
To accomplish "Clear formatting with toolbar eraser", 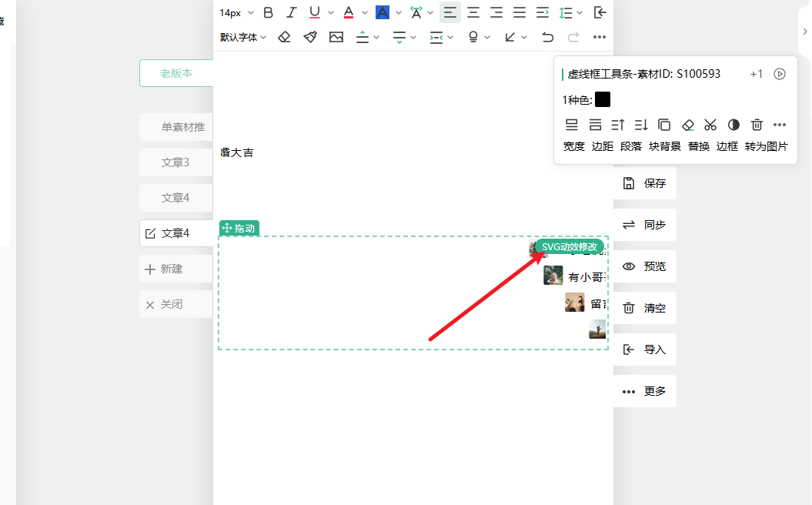I will click(284, 37).
